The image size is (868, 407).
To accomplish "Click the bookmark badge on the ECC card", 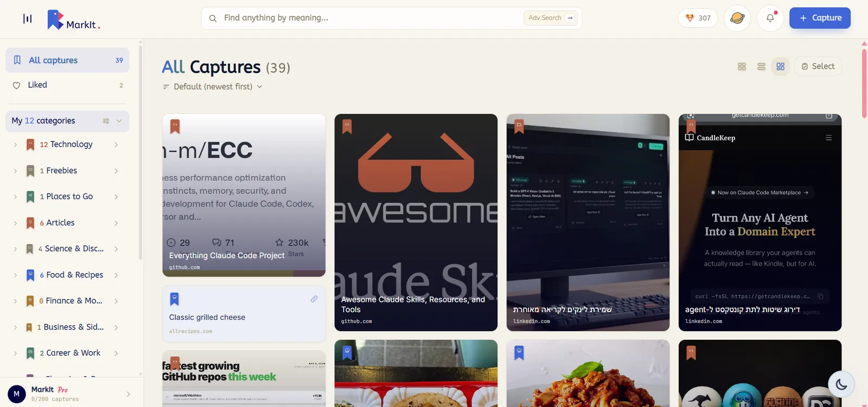I will pyautogui.click(x=175, y=126).
